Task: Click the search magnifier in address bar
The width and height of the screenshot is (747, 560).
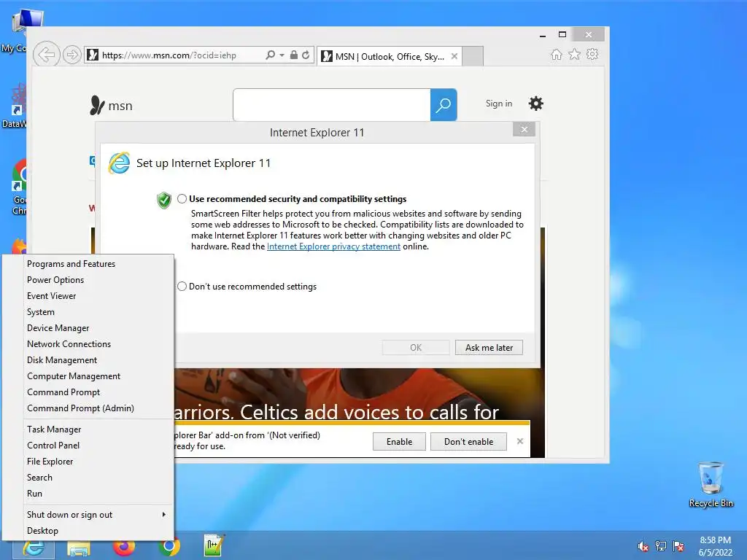Action: tap(270, 55)
